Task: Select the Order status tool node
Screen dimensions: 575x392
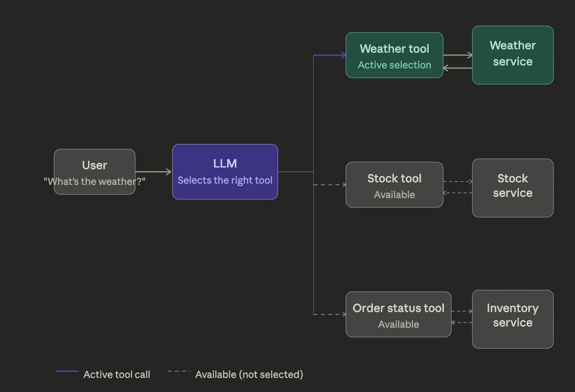Action: (x=398, y=314)
